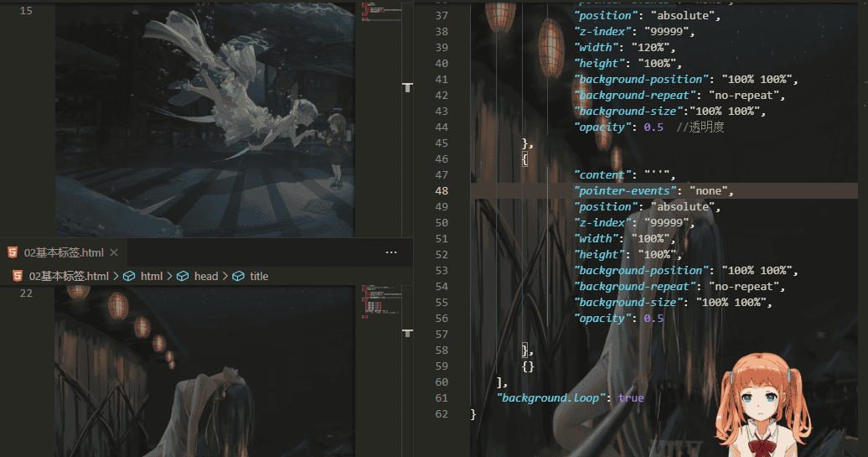Click the "opacity" key on line 56

pos(602,319)
